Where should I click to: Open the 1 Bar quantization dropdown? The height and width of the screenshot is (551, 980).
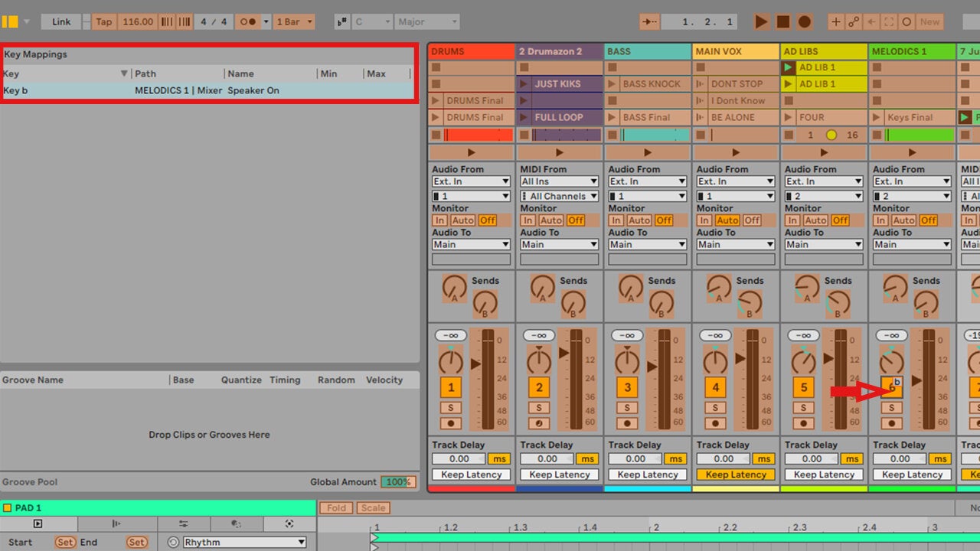tap(293, 21)
